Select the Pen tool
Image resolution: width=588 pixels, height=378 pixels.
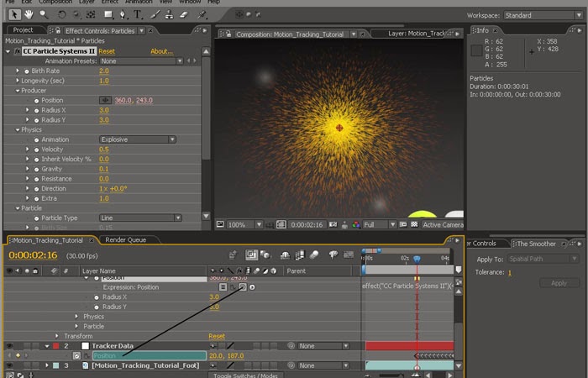pos(121,14)
